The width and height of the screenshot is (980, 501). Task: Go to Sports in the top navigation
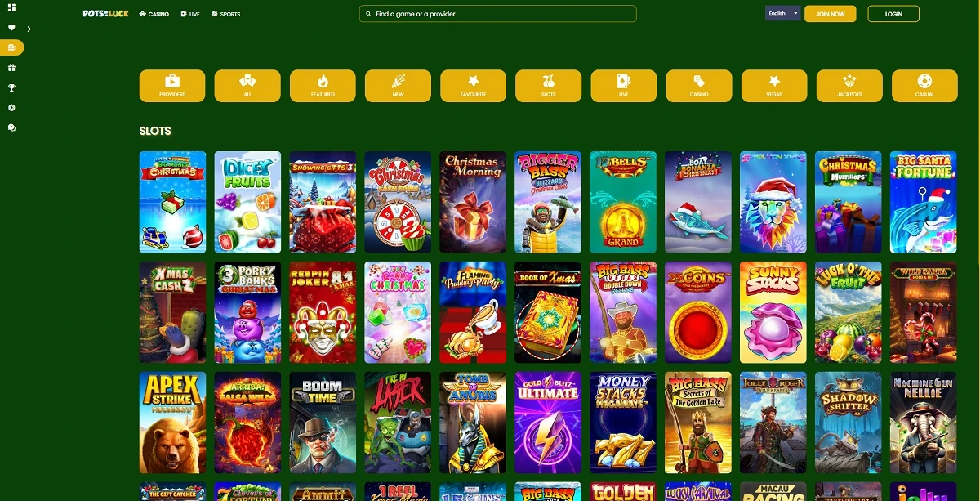225,14
